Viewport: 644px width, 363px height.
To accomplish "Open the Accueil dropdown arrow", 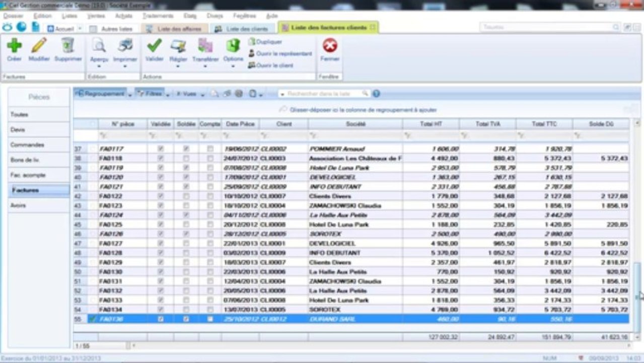I will pos(80,29).
